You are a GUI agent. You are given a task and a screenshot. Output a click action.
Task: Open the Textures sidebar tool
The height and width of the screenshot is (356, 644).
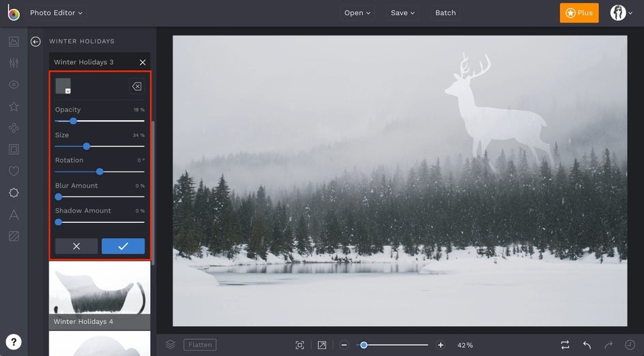tap(14, 236)
